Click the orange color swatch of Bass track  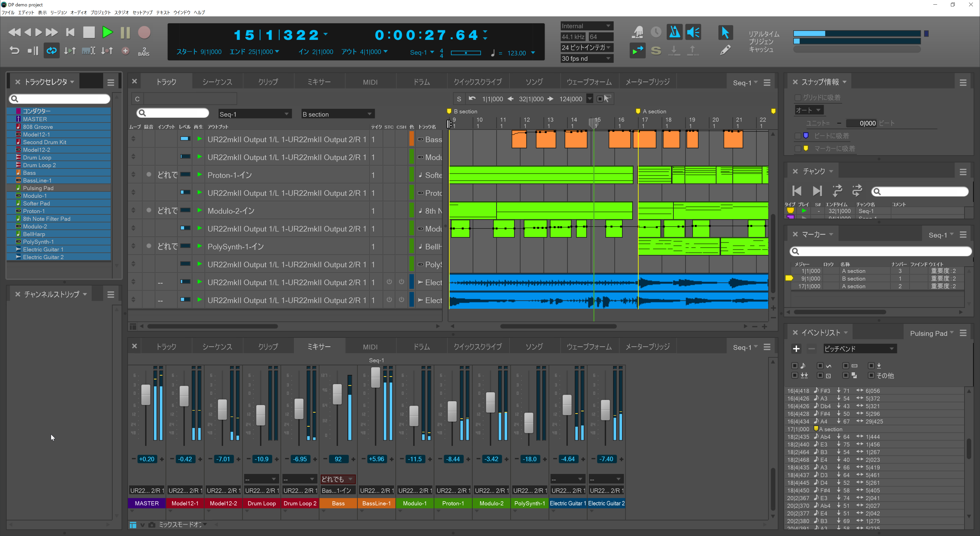click(x=411, y=139)
